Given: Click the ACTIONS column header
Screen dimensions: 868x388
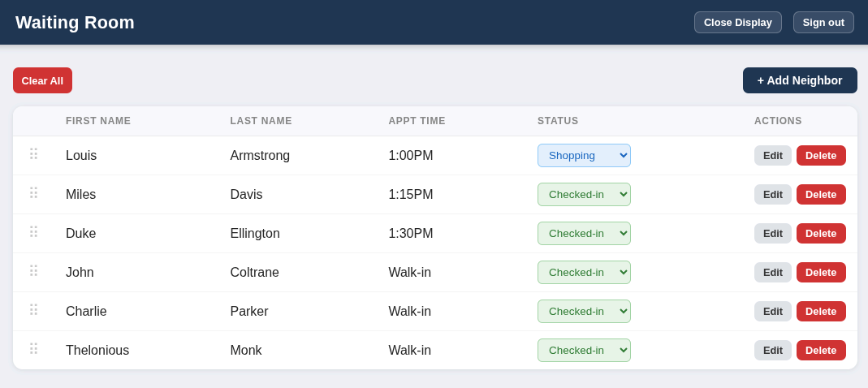Looking at the screenshot, I should pyautogui.click(x=778, y=121).
